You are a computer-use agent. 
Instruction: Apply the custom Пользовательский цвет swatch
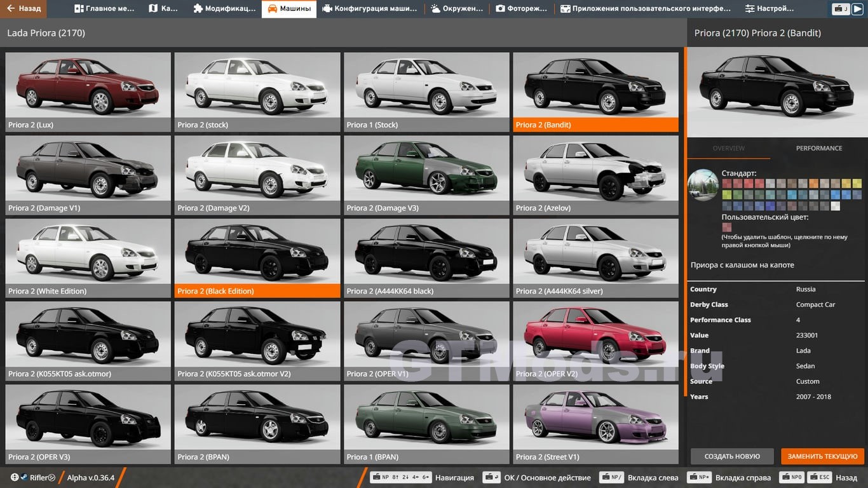pos(727,227)
